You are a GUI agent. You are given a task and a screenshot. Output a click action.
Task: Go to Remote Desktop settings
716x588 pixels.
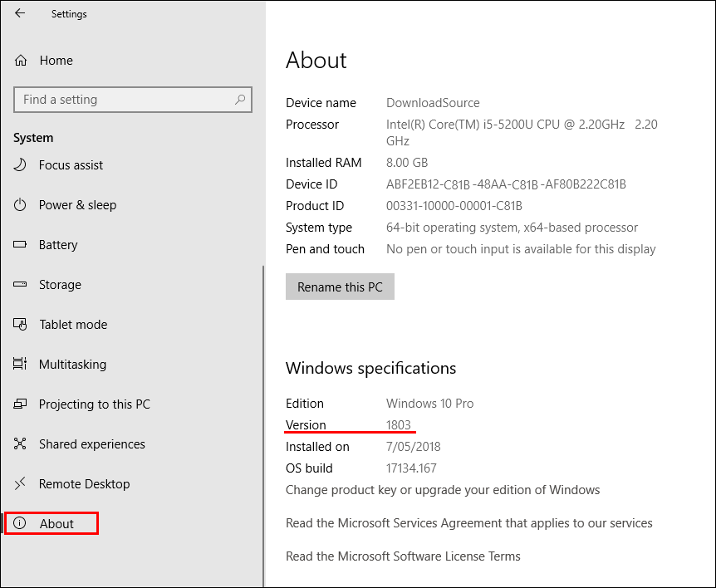(85, 483)
